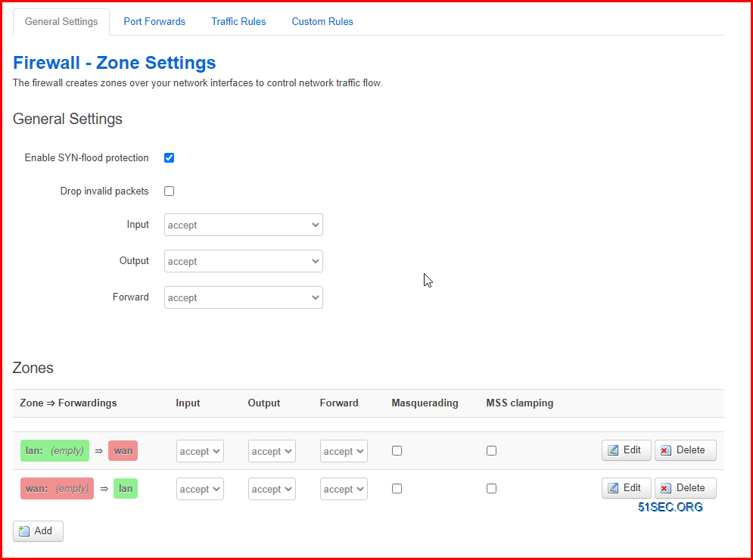Click the "General Settings" section heading

pos(67,119)
